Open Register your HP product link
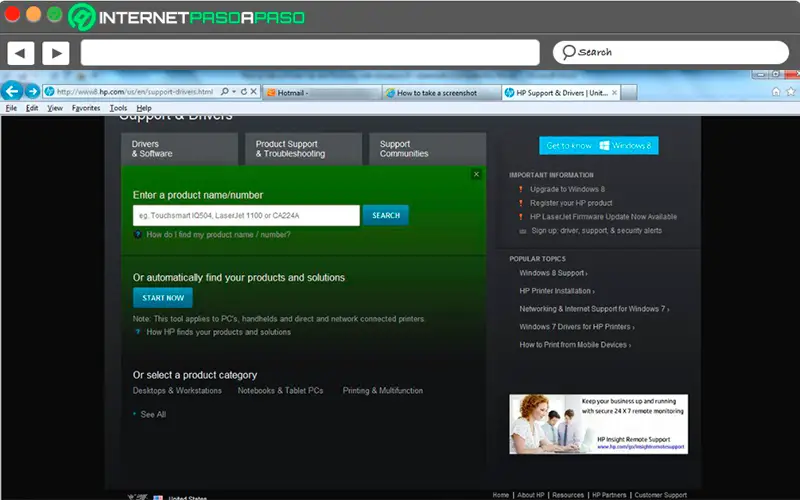The height and width of the screenshot is (500, 800). click(x=571, y=203)
